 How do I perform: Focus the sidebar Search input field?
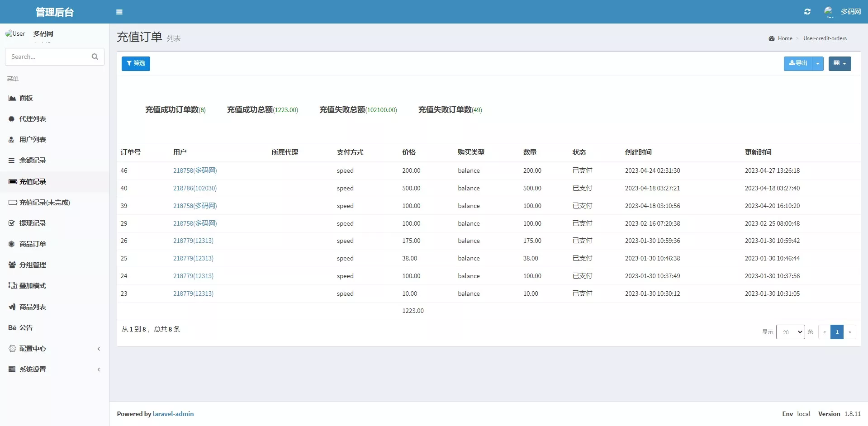pyautogui.click(x=49, y=57)
